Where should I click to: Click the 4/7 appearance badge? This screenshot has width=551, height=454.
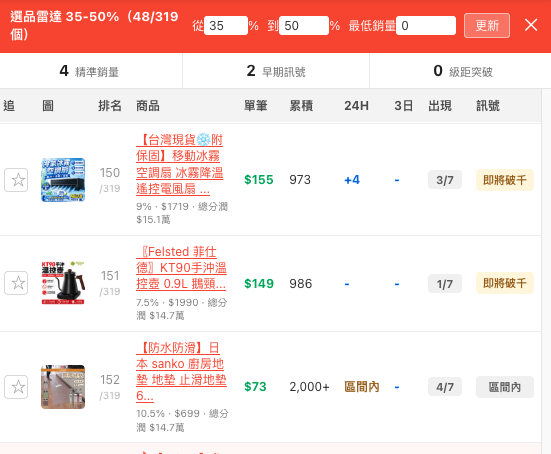(x=445, y=387)
